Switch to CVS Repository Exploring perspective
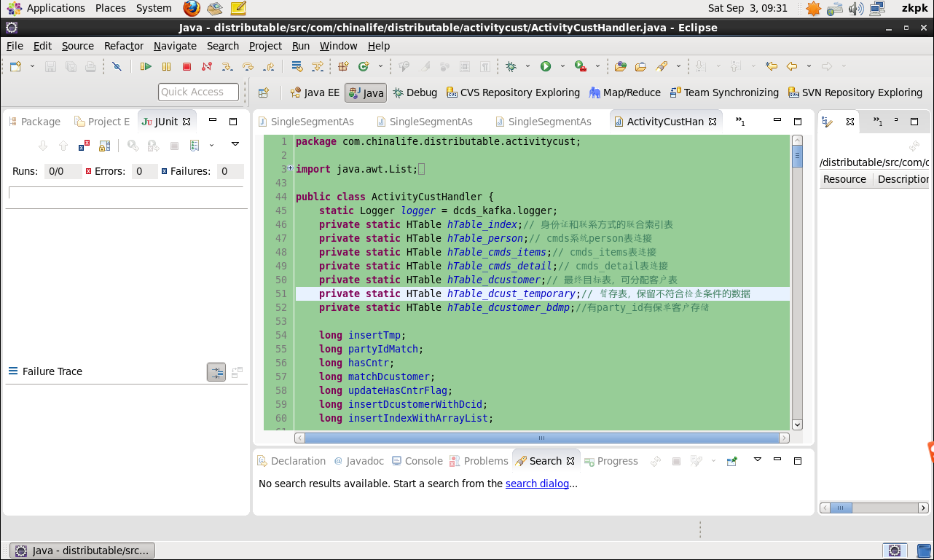 pyautogui.click(x=513, y=92)
